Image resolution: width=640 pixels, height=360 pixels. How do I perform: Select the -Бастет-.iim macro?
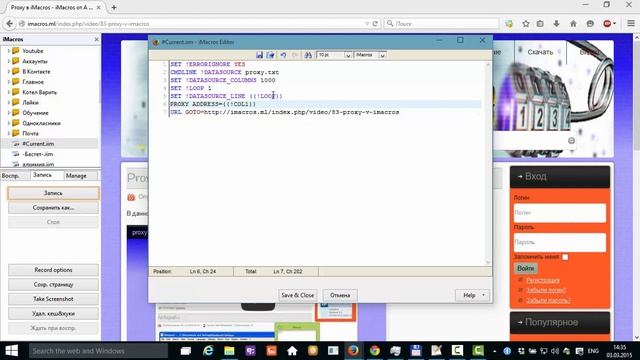pos(38,154)
